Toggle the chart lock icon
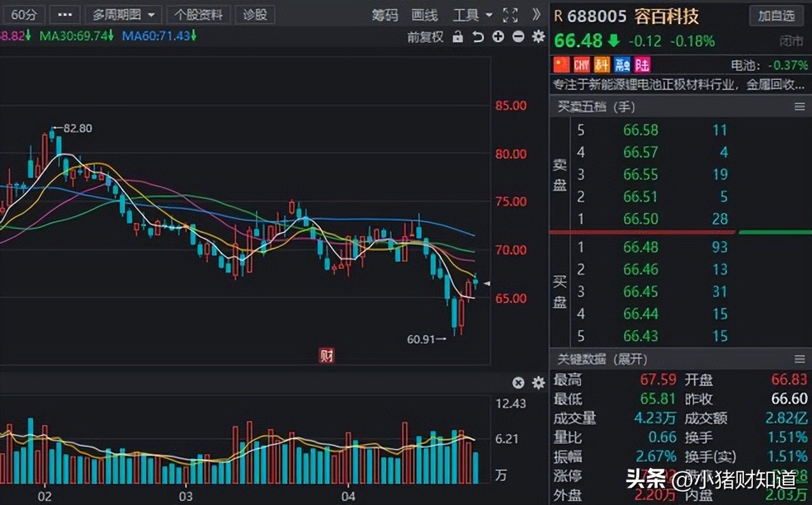Screen dimensions: 812x505 click(458, 37)
